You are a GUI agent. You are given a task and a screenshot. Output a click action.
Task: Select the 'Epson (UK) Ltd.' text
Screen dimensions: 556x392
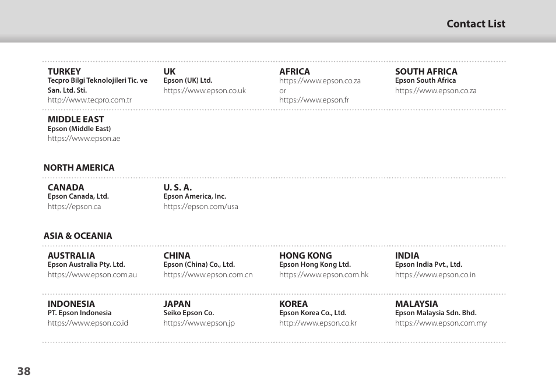(188, 80)
